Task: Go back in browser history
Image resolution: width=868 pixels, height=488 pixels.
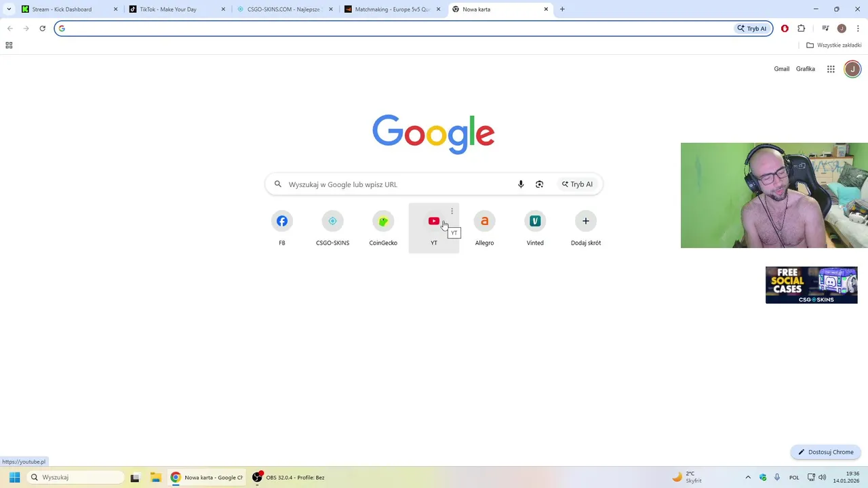Action: [x=9, y=28]
